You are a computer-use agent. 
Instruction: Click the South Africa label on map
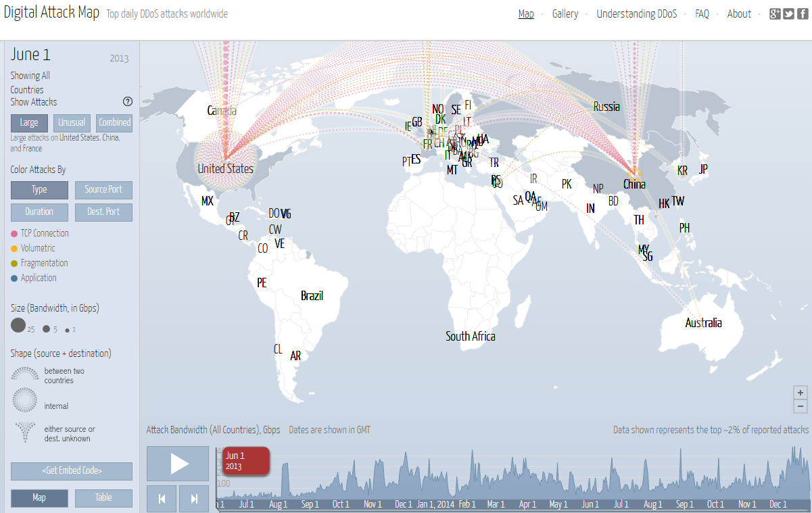[470, 337]
